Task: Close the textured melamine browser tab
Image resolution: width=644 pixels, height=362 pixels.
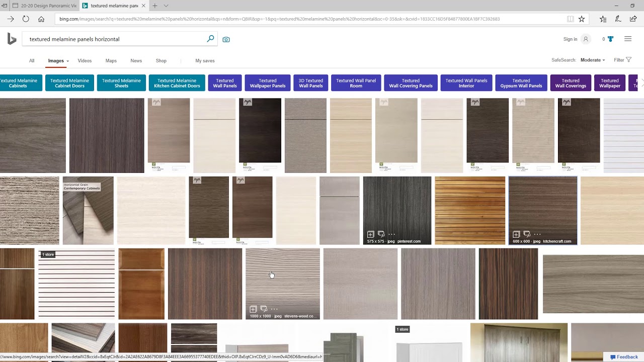Action: tap(143, 6)
